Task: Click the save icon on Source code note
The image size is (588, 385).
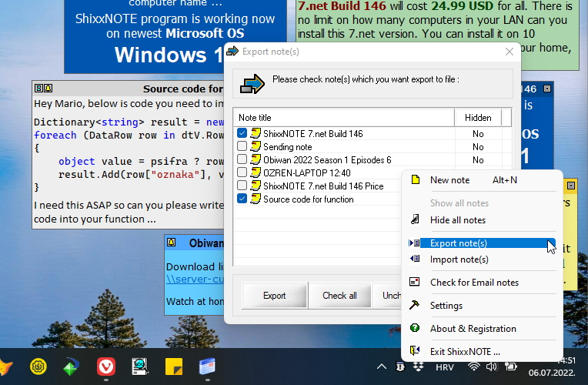Action: [38, 89]
